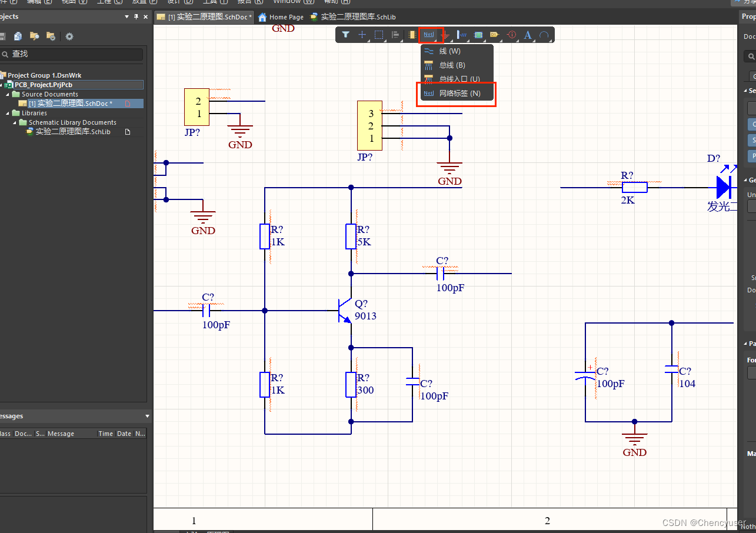756x533 pixels.
Task: Click the Time column header in Messages
Action: coord(106,434)
